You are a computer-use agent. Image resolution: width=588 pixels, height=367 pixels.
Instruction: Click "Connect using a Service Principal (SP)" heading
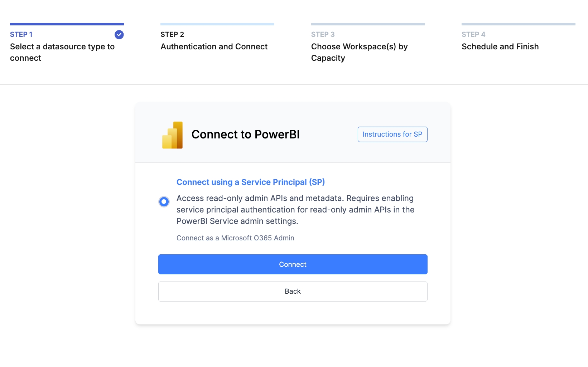(x=251, y=182)
